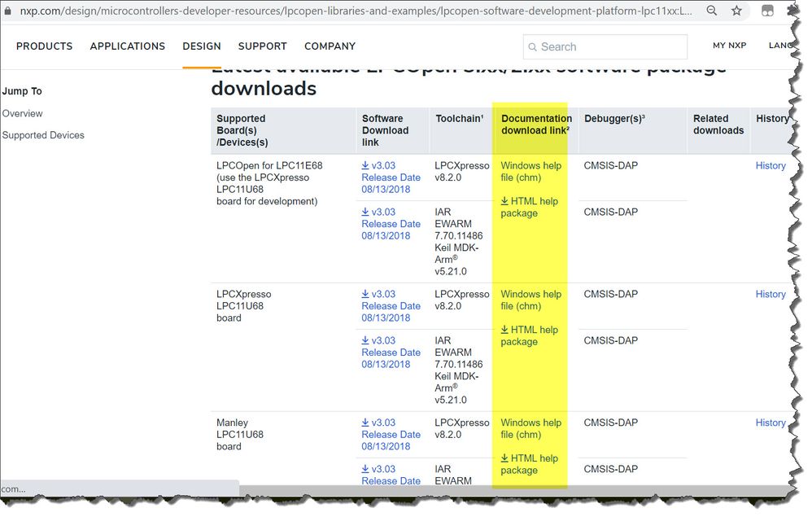The image size is (812, 517).
Task: Click the padlock site info icon
Action: [x=7, y=11]
